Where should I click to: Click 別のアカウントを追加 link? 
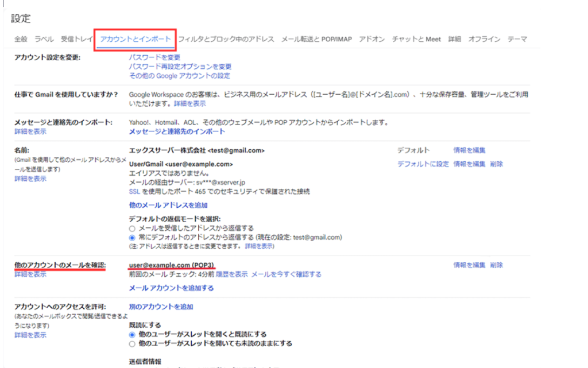click(x=161, y=307)
